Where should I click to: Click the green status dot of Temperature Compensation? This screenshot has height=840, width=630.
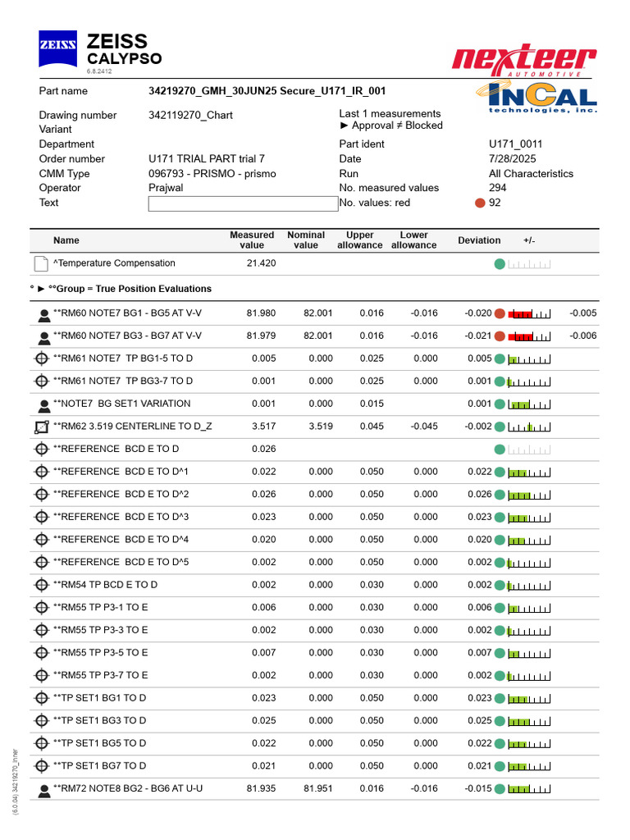tap(500, 264)
